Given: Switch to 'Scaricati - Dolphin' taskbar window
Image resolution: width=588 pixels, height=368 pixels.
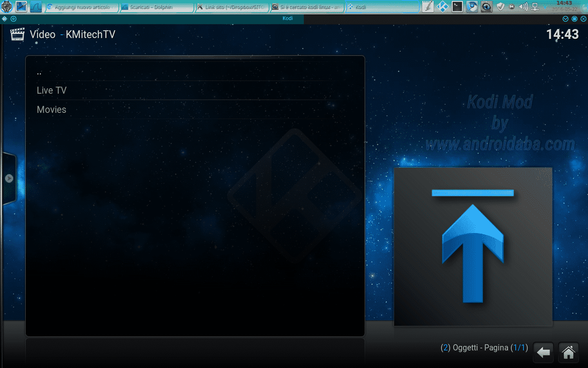Looking at the screenshot, I should pos(157,7).
